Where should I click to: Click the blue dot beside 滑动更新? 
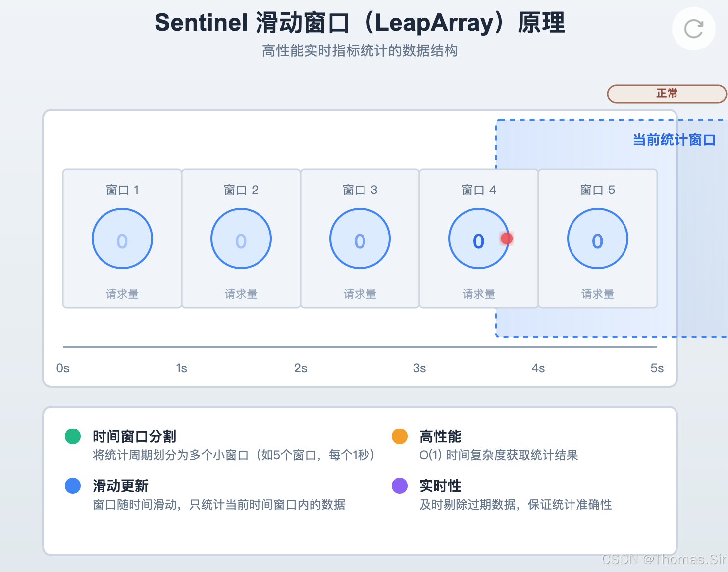click(73, 486)
